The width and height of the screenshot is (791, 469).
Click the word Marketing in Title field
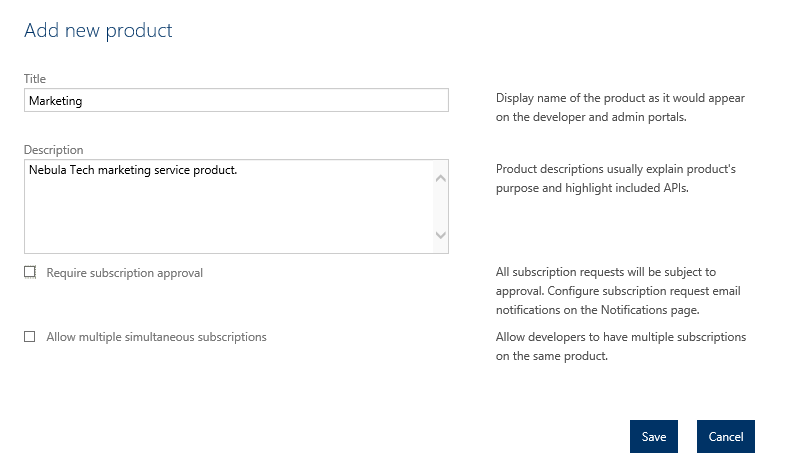pyautogui.click(x=56, y=101)
